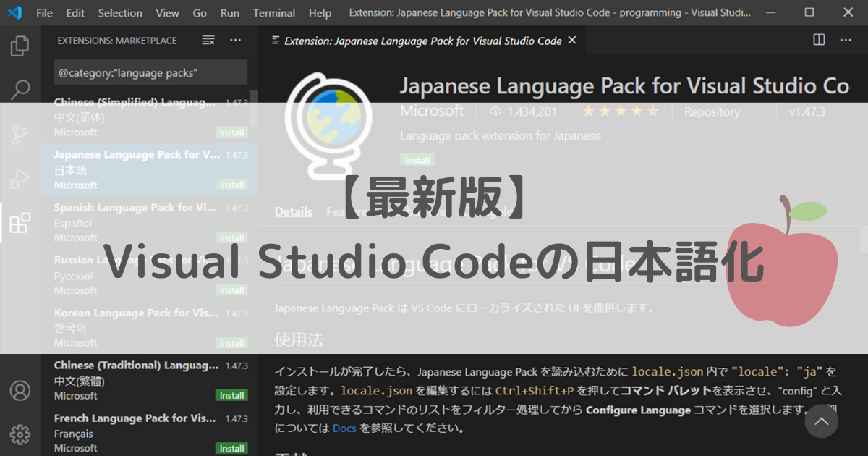
Task: Open the Accounts icon in activity bar
Action: coord(20,391)
